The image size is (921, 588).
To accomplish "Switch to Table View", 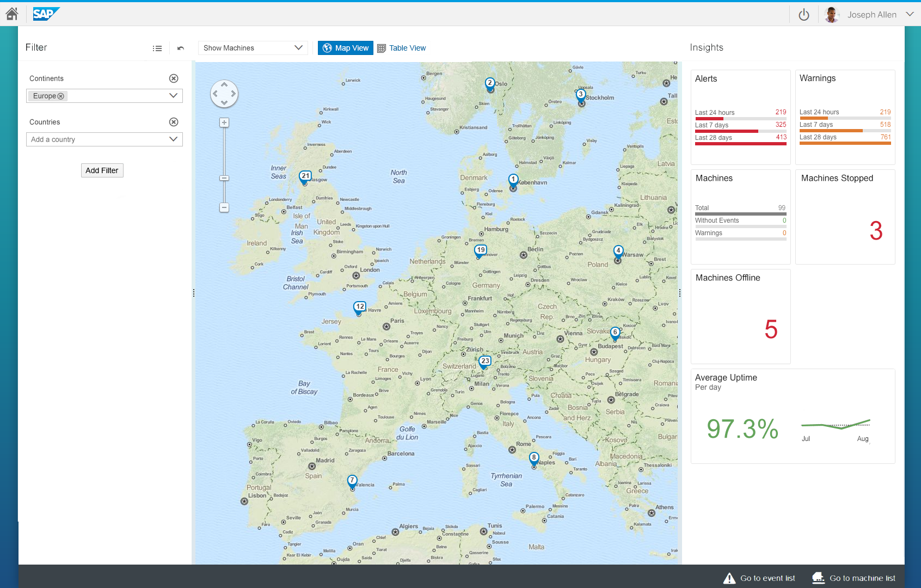I will point(402,48).
